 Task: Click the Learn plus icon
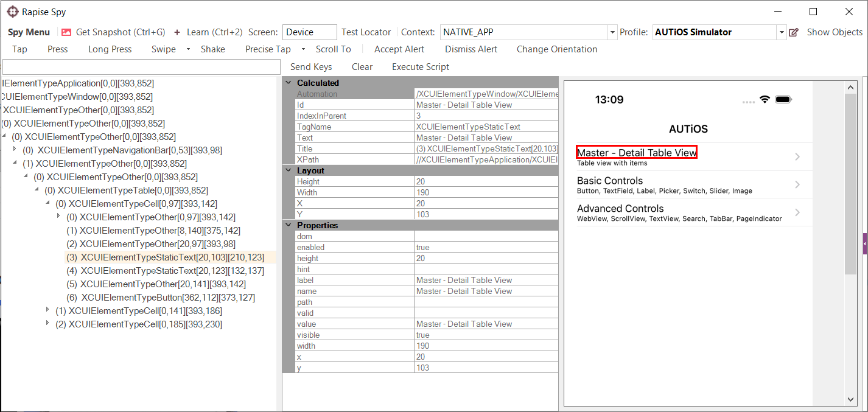point(177,32)
